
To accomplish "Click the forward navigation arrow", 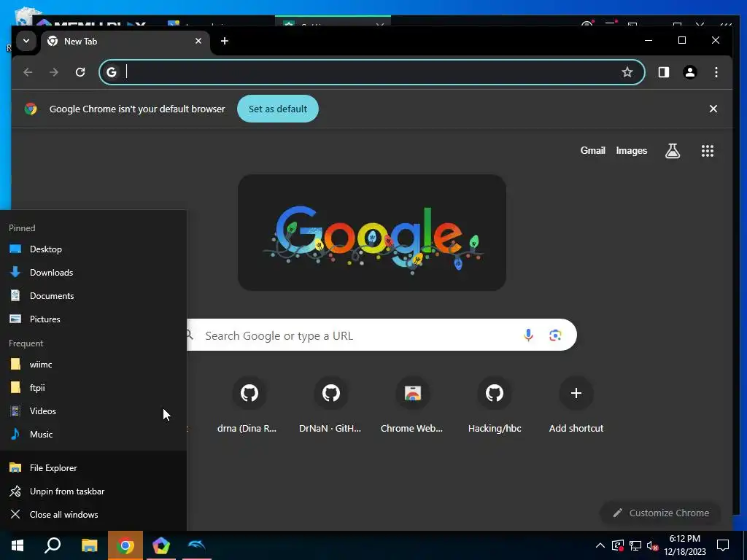I will [x=54, y=72].
